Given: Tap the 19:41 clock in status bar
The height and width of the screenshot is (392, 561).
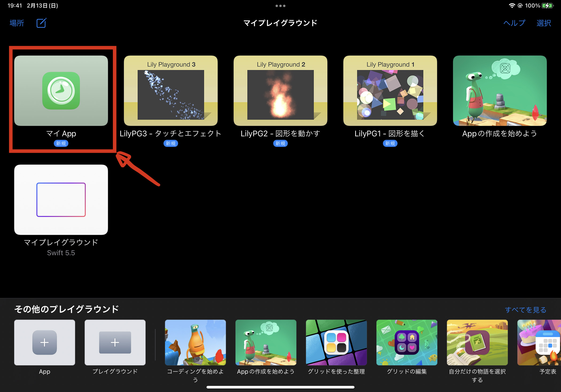Looking at the screenshot, I should tap(15, 6).
